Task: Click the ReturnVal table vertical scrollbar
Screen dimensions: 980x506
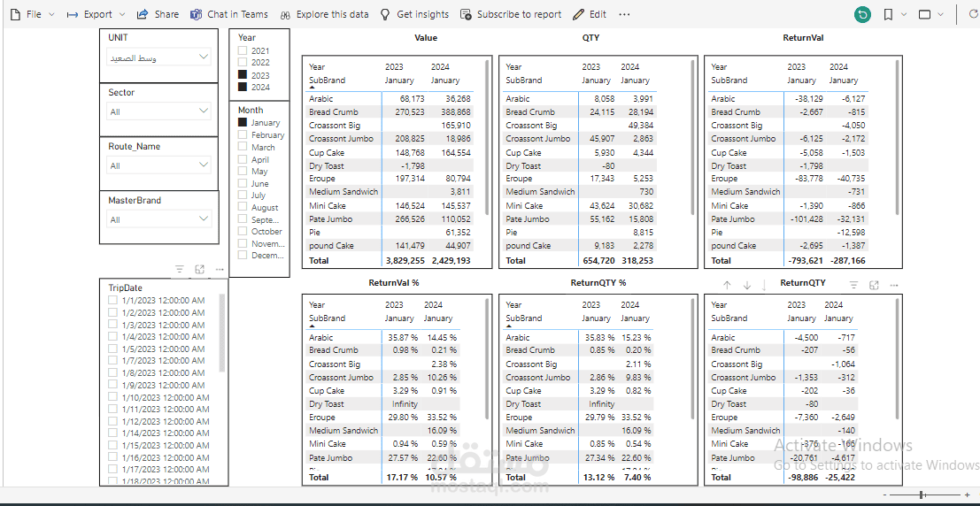Action: pos(898,137)
